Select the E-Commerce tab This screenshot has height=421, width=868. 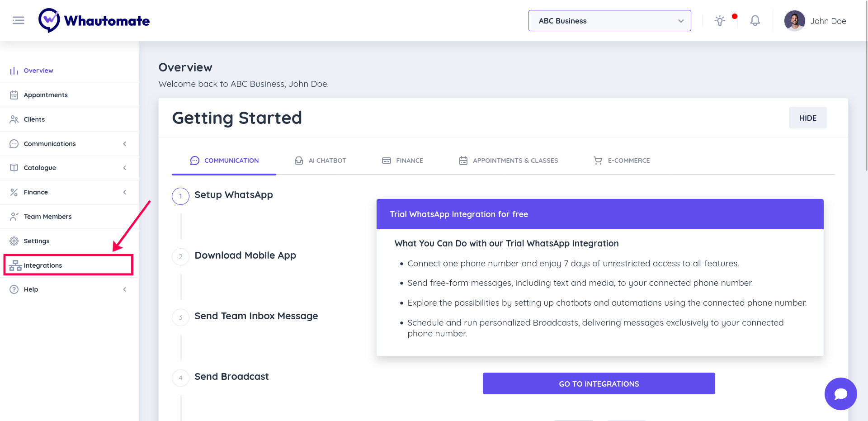[x=622, y=161]
